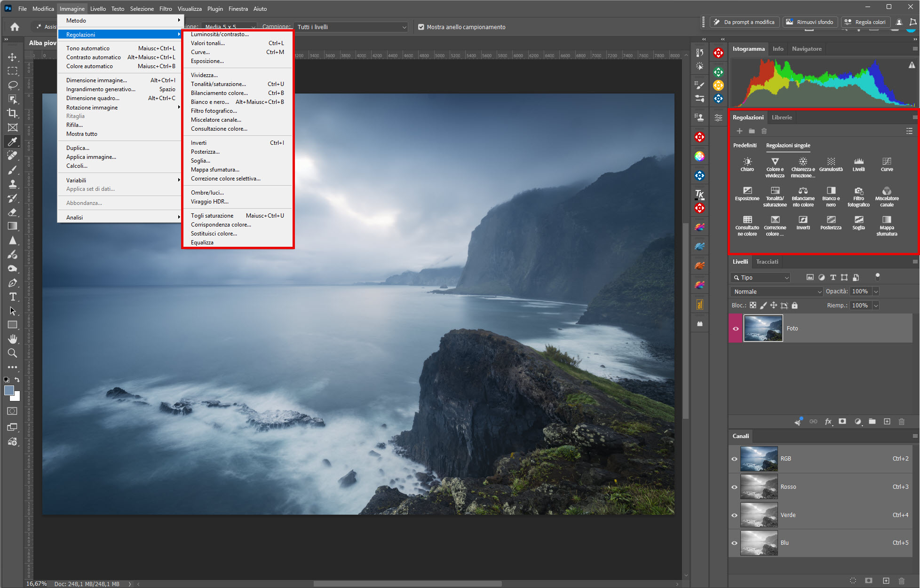Viewport: 920px width, 588px height.
Task: Select the Eraser tool
Action: point(13,212)
